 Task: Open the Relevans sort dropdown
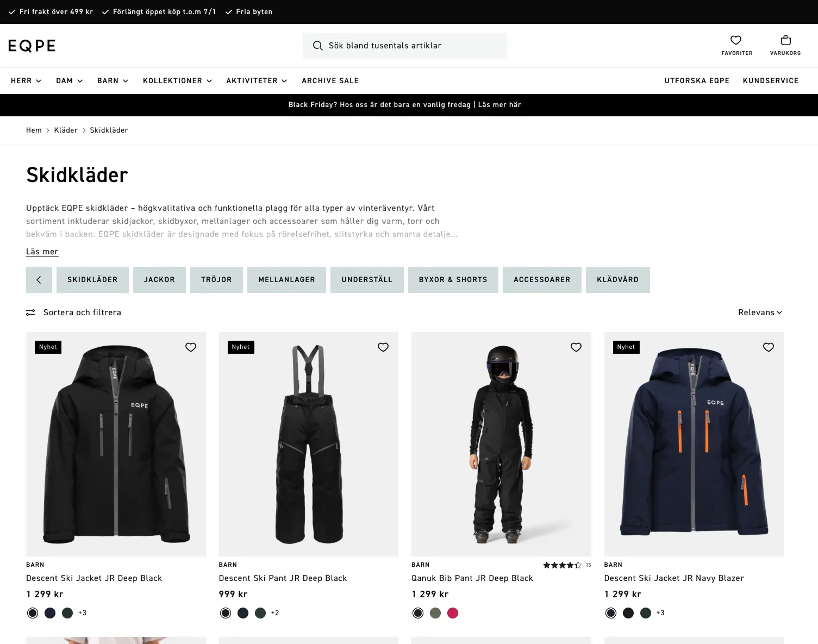click(760, 312)
